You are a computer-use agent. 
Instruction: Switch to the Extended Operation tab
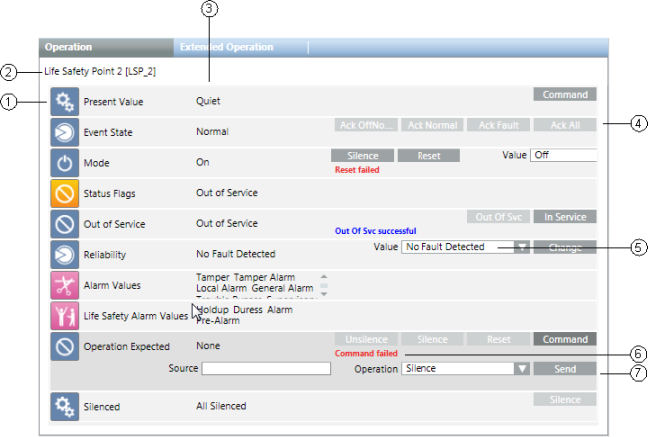point(225,47)
